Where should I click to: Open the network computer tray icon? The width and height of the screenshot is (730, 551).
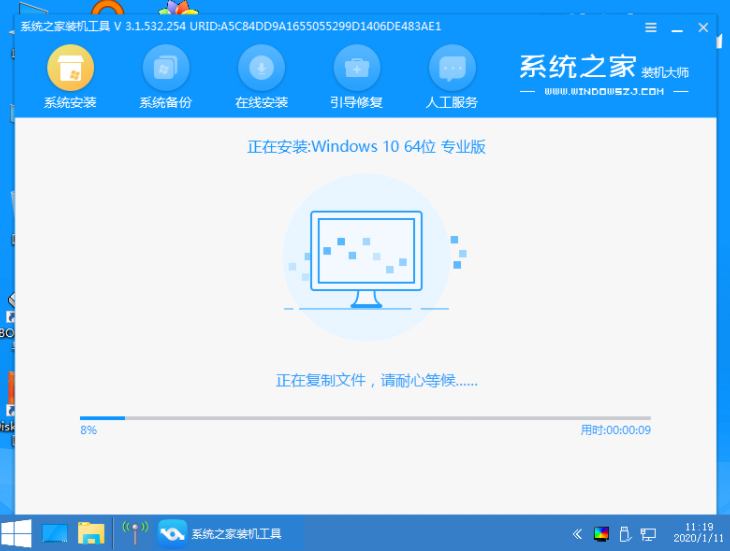(648, 534)
